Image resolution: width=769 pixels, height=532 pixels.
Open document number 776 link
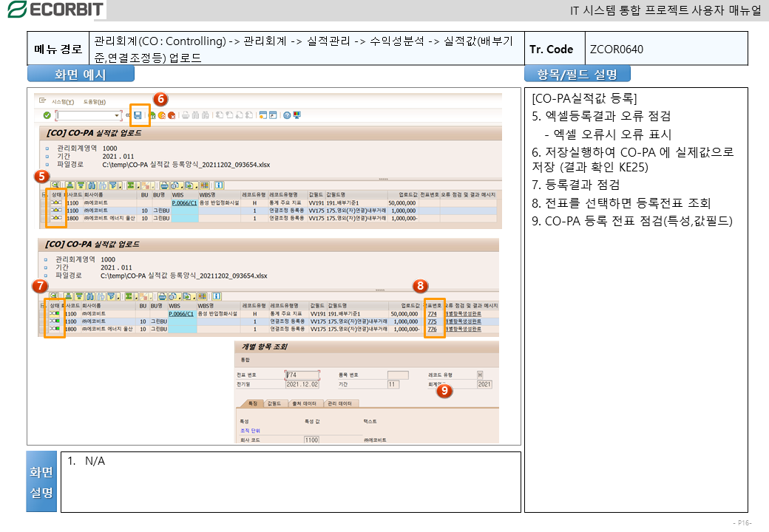[432, 330]
